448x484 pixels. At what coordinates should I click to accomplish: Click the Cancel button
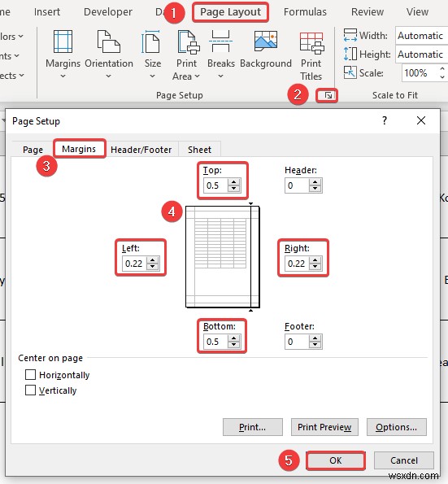point(404,460)
